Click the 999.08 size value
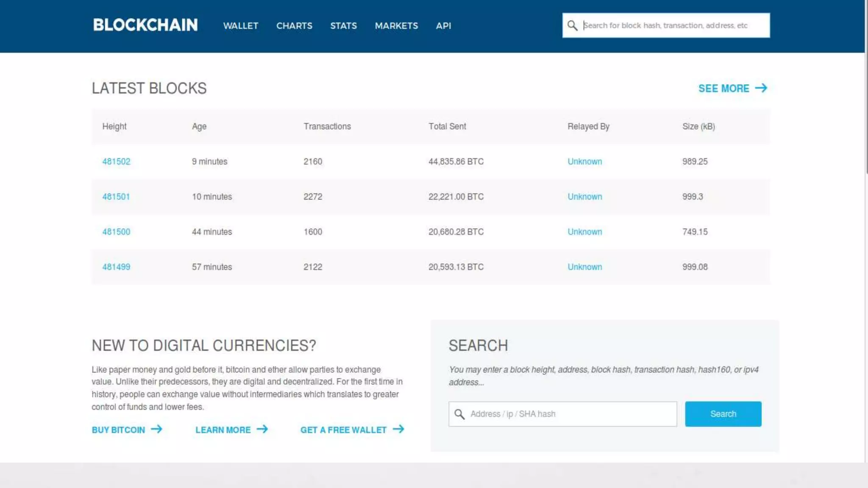Viewport: 868px width, 488px height. (x=695, y=267)
